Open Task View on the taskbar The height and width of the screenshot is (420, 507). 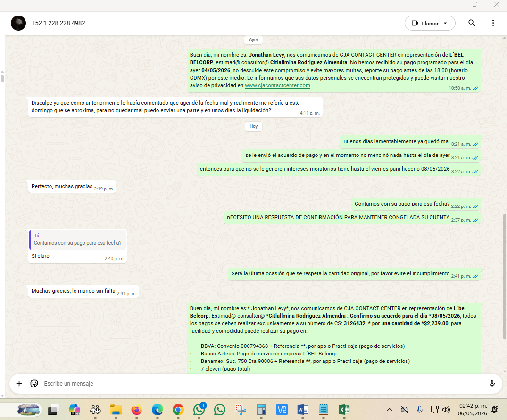tap(53, 410)
